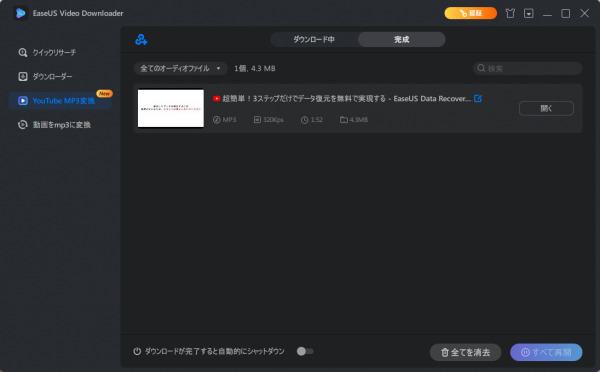Click the New badge on YouTube MP3変換

(104, 93)
